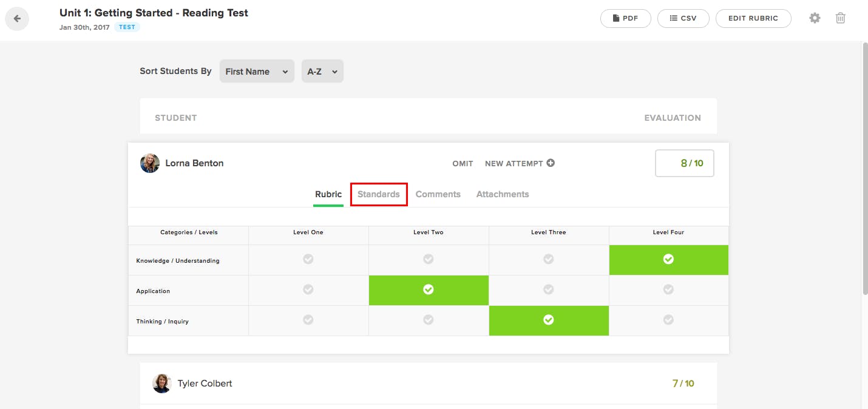Viewport: 868px width, 409px height.
Task: Click Lorna Benton's 8 / 10 score box
Action: [685, 163]
